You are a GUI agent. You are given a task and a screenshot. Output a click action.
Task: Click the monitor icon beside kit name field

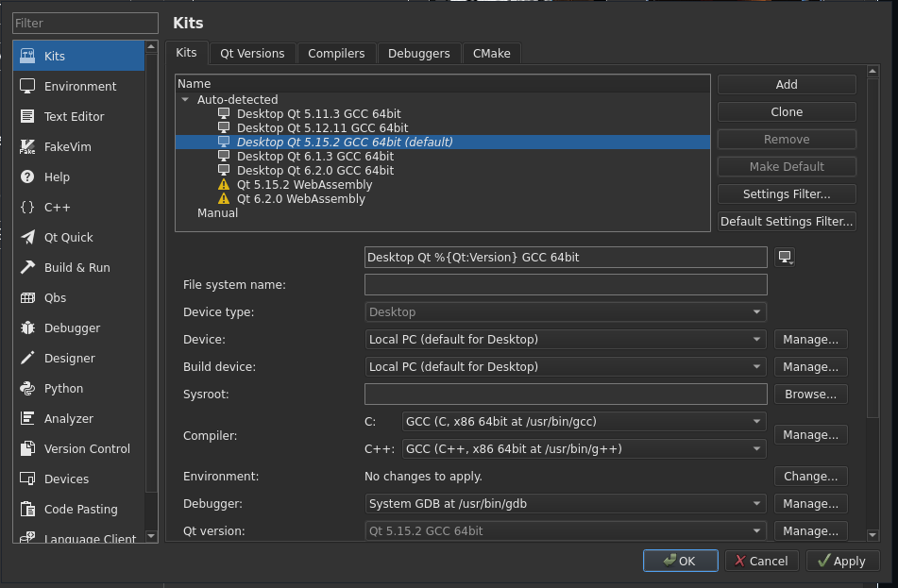[x=785, y=257]
